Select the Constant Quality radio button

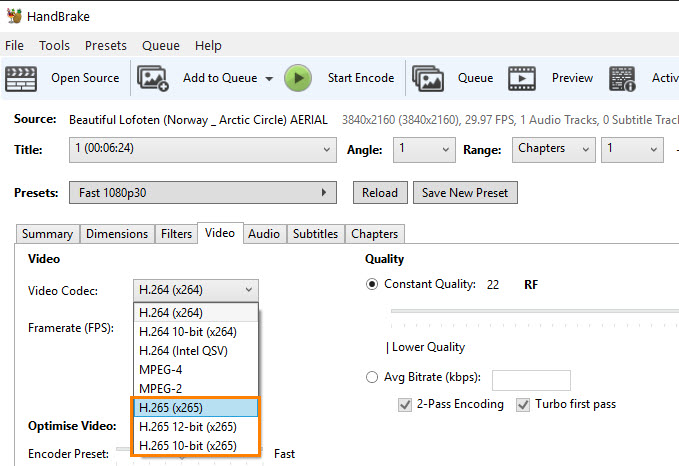pyautogui.click(x=372, y=285)
